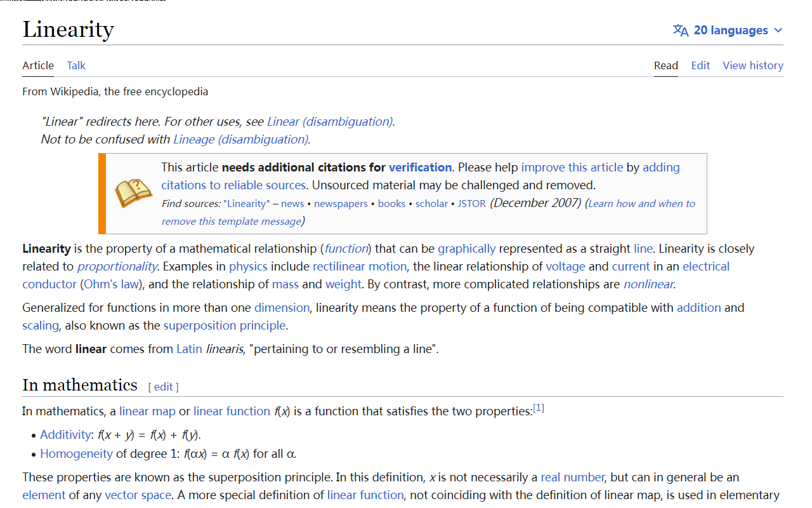This screenshot has height=508, width=812.
Task: Open the mass link
Action: coord(285,284)
